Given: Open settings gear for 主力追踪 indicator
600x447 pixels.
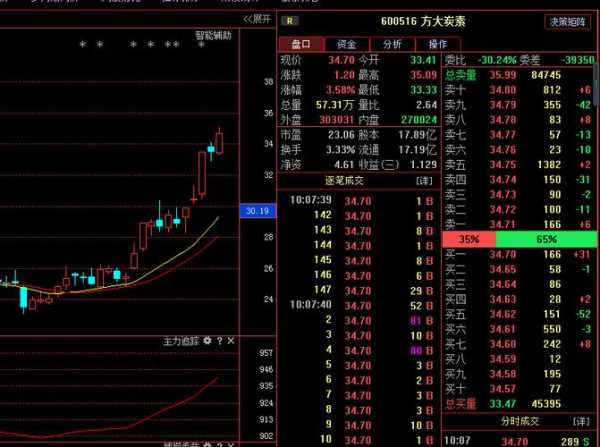Looking at the screenshot, I should click(x=207, y=341).
